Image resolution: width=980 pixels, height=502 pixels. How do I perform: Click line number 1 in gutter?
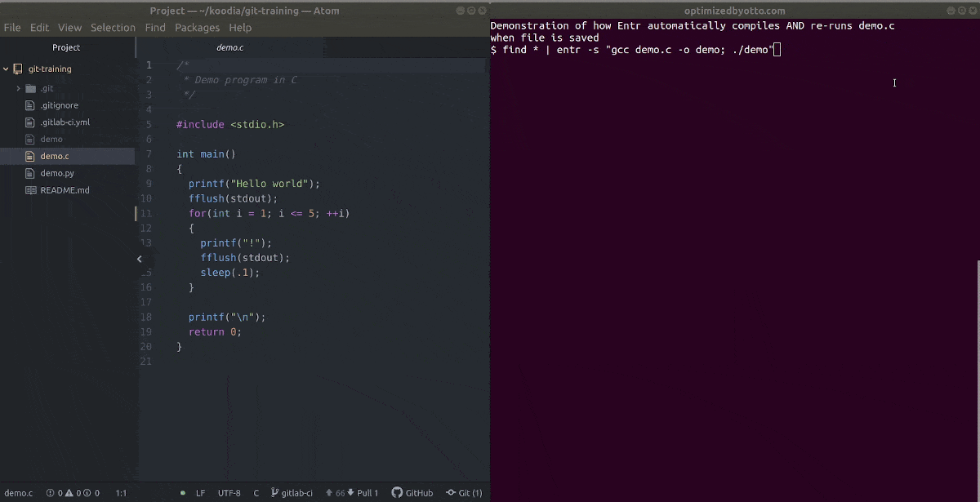point(149,65)
